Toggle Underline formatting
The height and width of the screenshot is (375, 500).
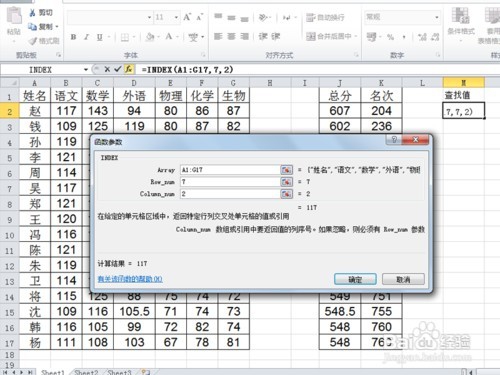coord(99,37)
